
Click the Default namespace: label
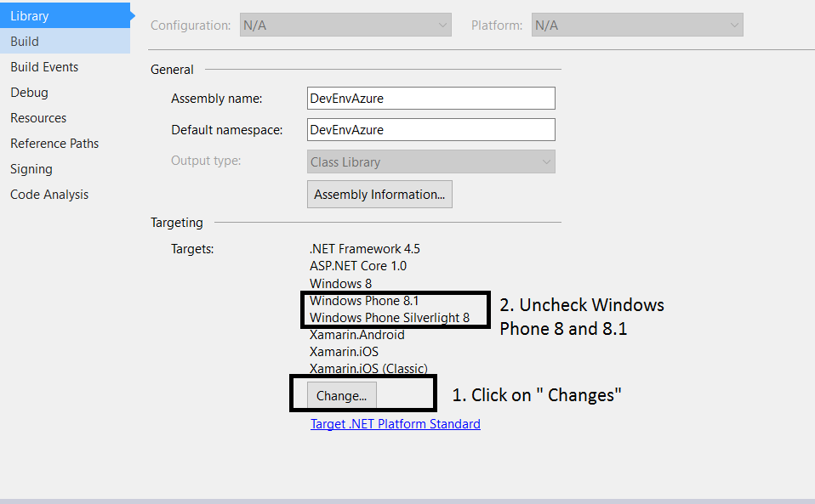pyautogui.click(x=227, y=130)
